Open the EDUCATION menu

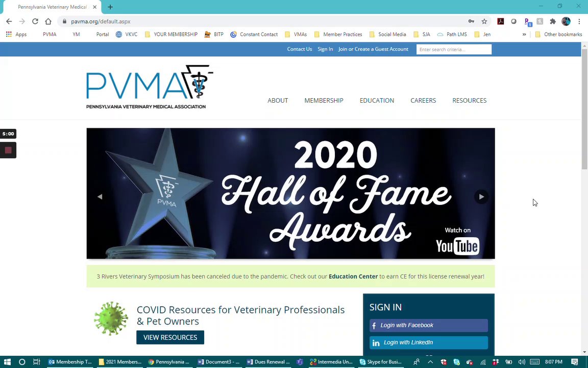(x=377, y=100)
